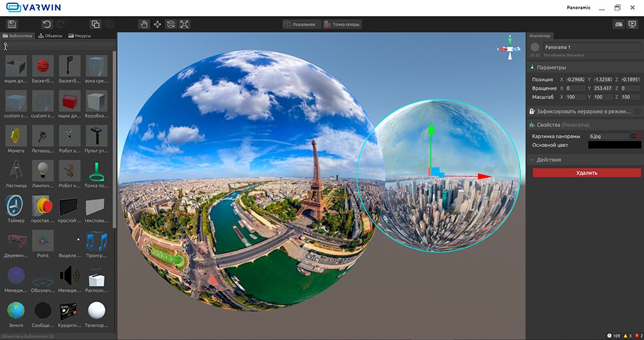Switch to the Scale tool
The height and width of the screenshot is (340, 644).
[x=184, y=24]
